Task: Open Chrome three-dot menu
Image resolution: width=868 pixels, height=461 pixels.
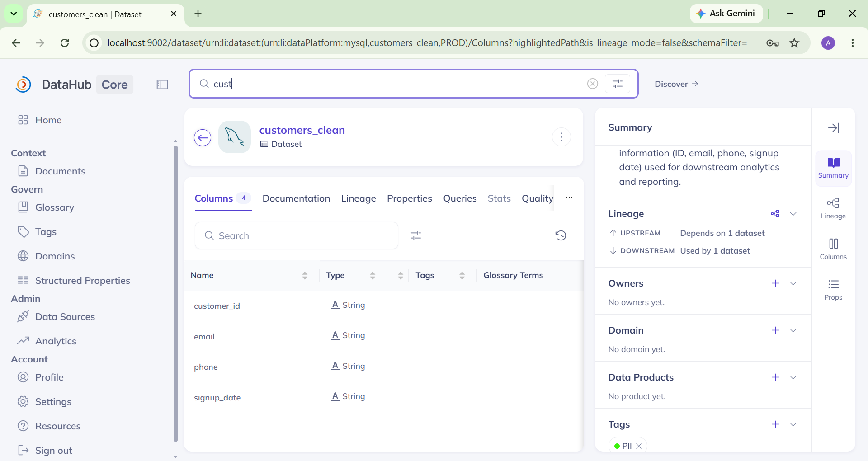Action: pos(853,43)
